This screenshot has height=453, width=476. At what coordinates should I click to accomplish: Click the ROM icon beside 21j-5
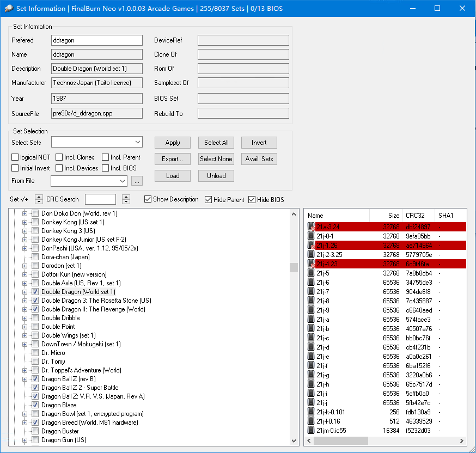point(311,273)
